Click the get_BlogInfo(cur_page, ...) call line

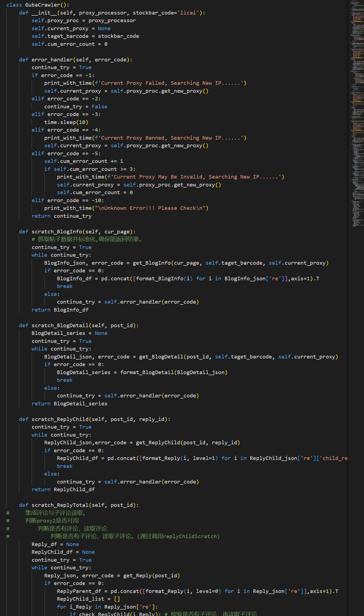pos(186,263)
